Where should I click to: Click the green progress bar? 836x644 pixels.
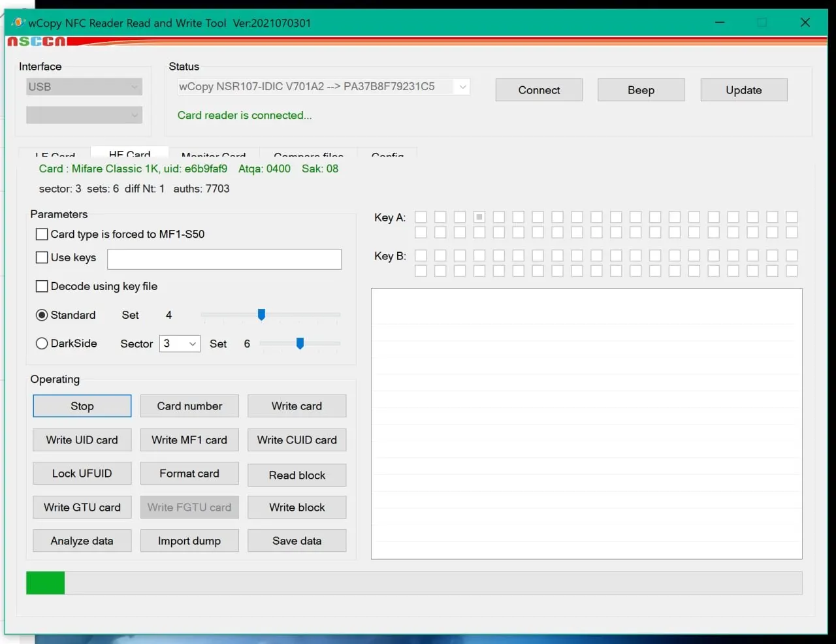pyautogui.click(x=414, y=583)
